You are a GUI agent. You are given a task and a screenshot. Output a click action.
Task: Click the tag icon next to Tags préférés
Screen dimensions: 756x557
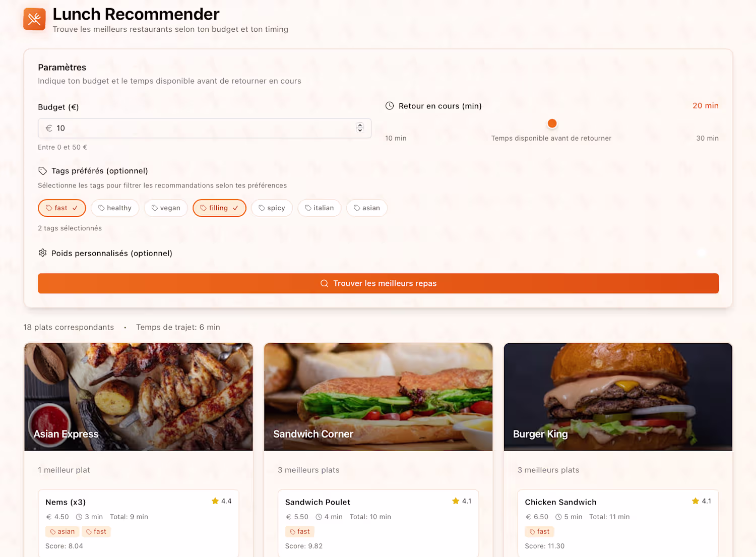[43, 171]
